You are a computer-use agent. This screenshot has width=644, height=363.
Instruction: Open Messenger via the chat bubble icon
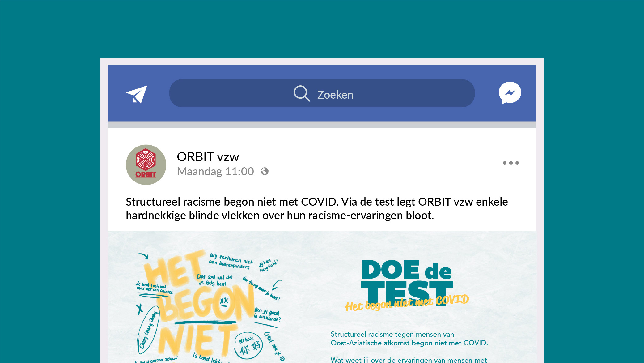pyautogui.click(x=510, y=93)
